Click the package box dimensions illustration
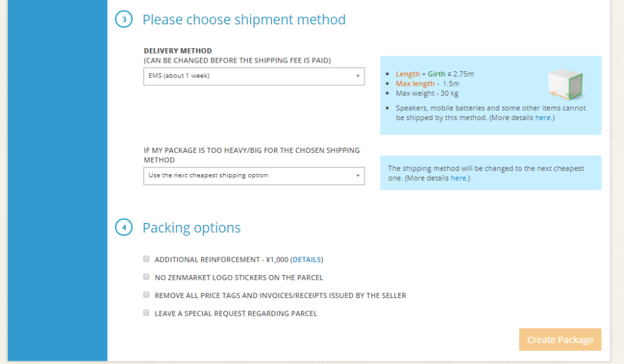The width and height of the screenshot is (624, 364). tap(565, 84)
